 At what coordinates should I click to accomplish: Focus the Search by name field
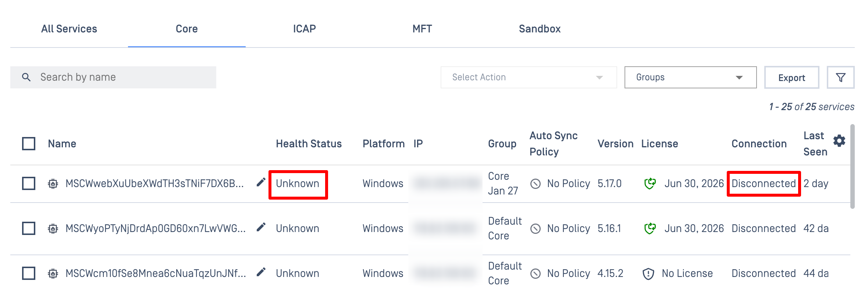tap(125, 77)
